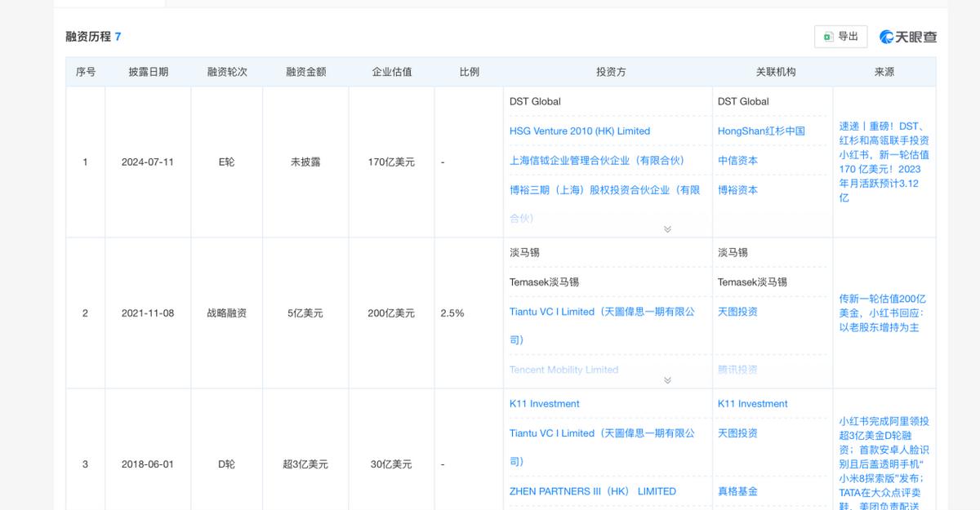Open 博裕三期（上海）股权投资合伙企业 link
The width and height of the screenshot is (980, 510).
tap(604, 203)
